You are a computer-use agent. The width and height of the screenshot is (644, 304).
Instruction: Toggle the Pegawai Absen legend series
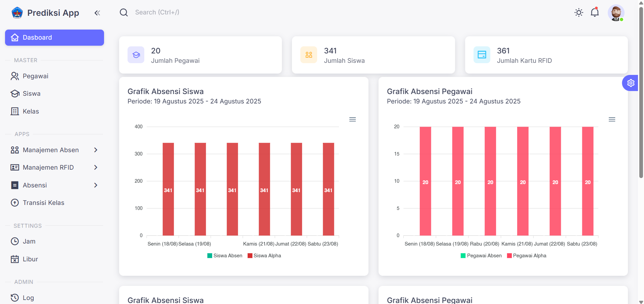[481, 256]
